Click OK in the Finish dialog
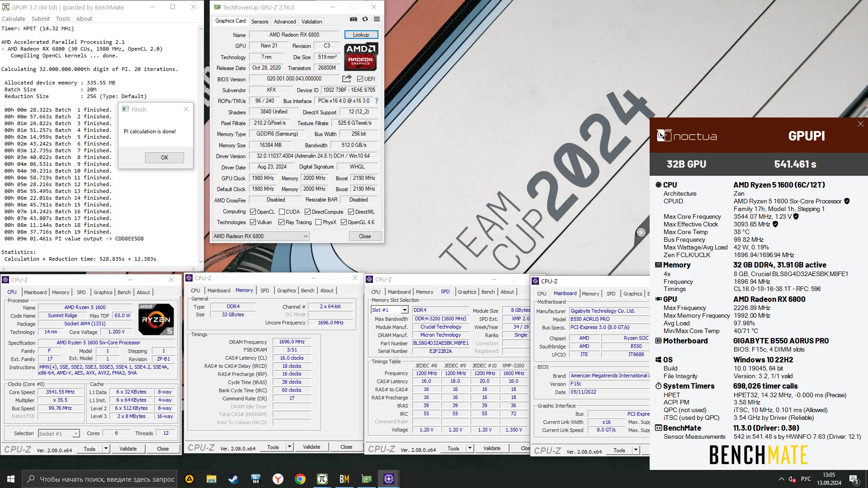Viewport: 868px width, 488px height. [165, 157]
